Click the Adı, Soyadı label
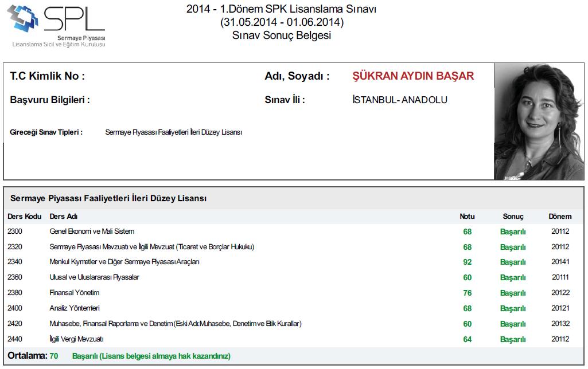The height and width of the screenshot is (369, 588). [x=297, y=76]
